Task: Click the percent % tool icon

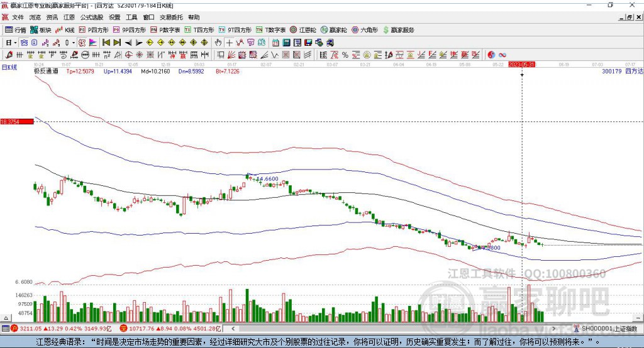Action: (x=345, y=55)
